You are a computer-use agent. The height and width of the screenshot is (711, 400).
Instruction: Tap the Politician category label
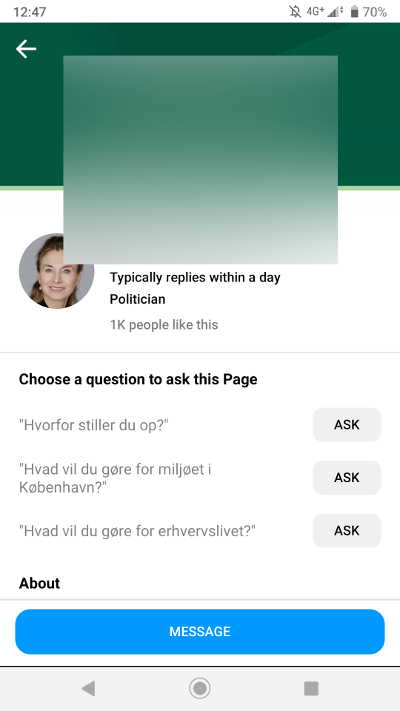[137, 299]
